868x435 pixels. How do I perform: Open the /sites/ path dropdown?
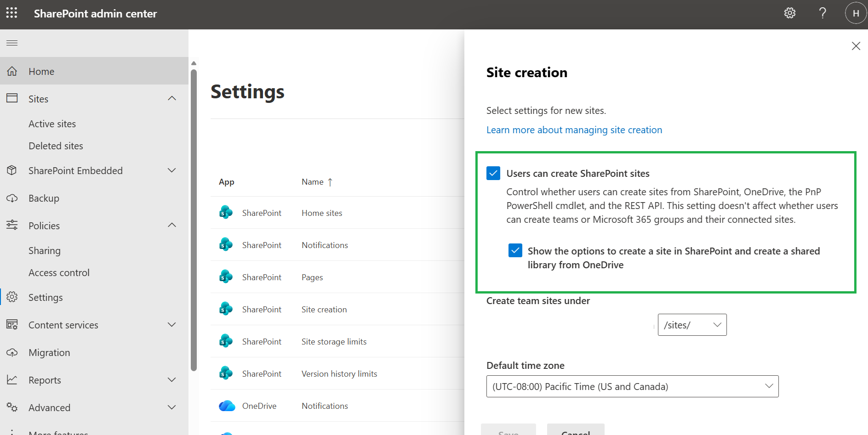click(x=692, y=325)
